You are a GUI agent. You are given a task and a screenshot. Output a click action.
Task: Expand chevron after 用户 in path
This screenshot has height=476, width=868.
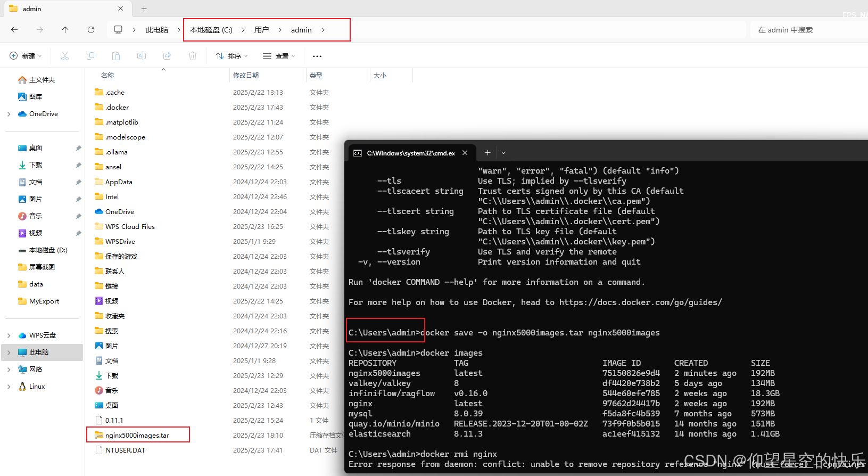[x=280, y=30]
